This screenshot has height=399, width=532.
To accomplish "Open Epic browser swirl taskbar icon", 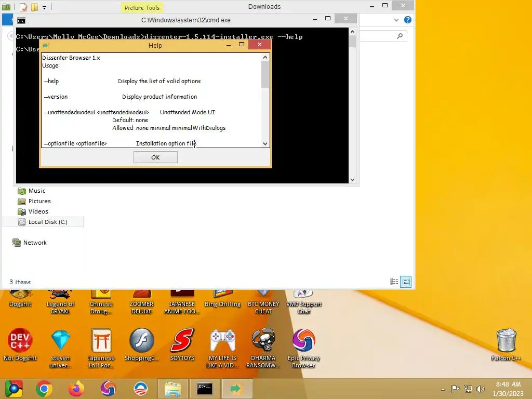I will click(x=108, y=389).
